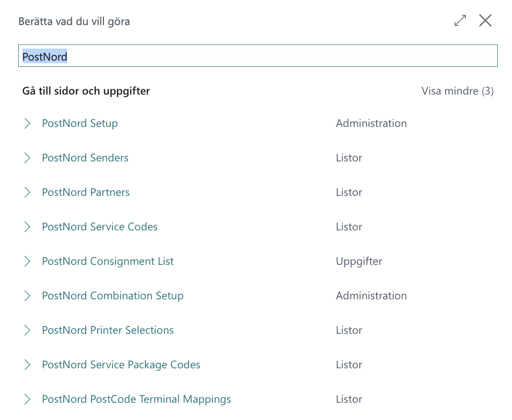
Task: Click the PostNord search input field
Action: point(258,56)
